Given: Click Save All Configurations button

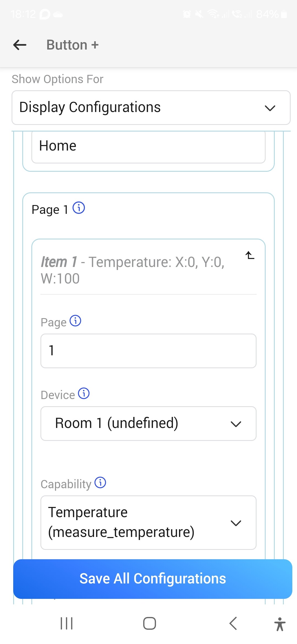Looking at the screenshot, I should click(153, 579).
